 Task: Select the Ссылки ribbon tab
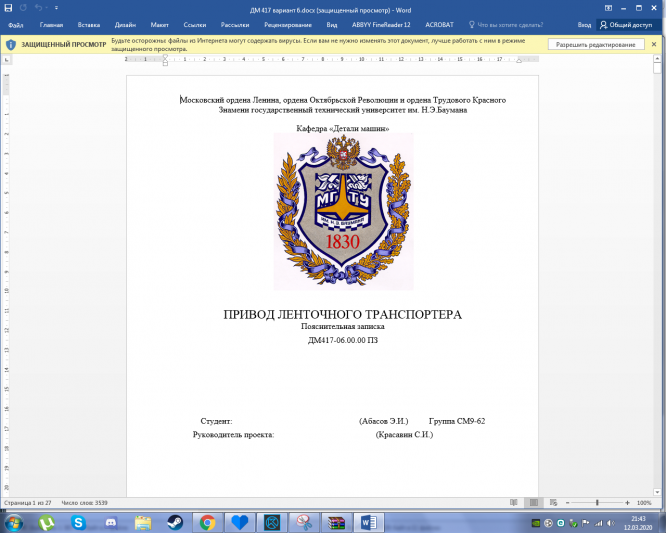coord(195,25)
